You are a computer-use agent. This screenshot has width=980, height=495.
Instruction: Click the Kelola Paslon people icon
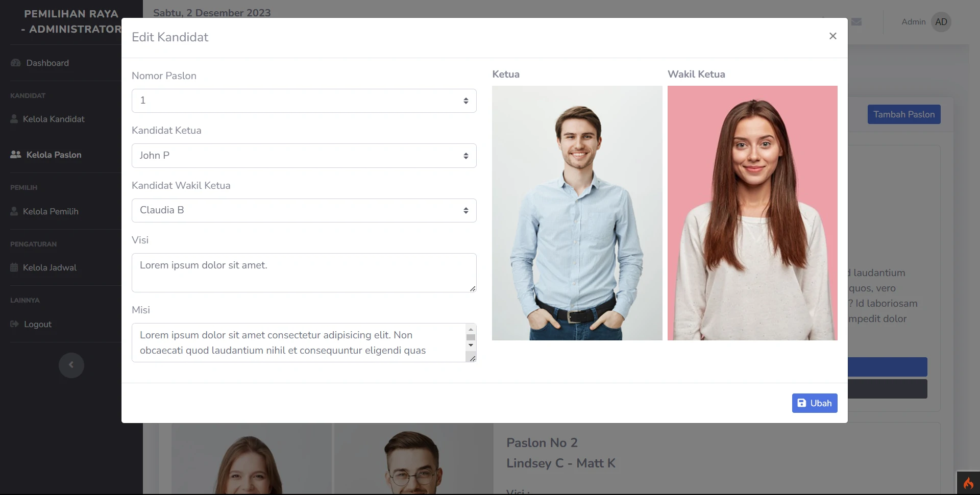(x=15, y=155)
